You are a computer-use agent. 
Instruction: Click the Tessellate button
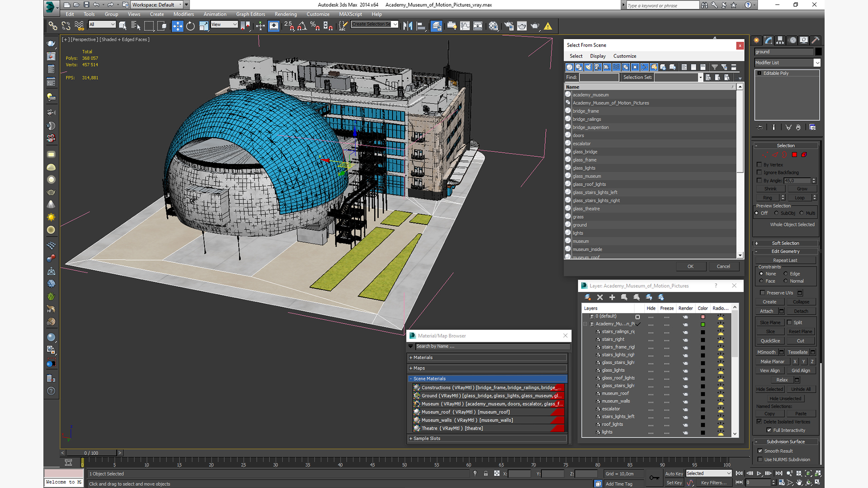tap(797, 352)
